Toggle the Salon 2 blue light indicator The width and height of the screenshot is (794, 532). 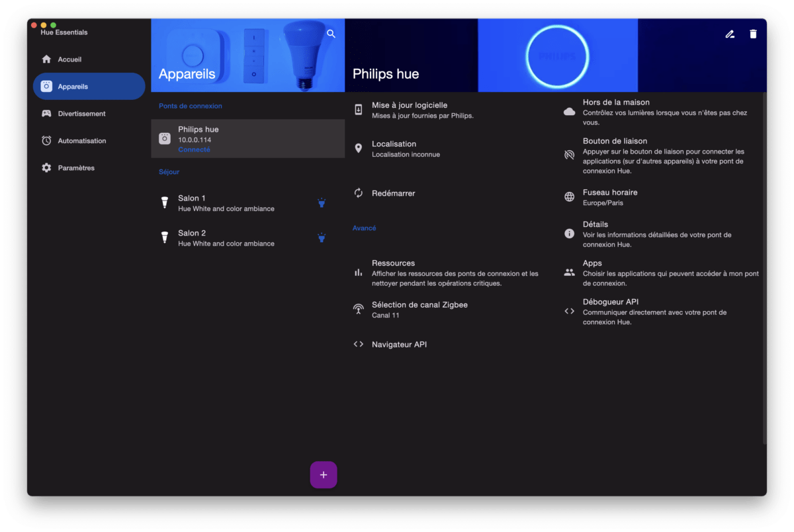tap(322, 238)
